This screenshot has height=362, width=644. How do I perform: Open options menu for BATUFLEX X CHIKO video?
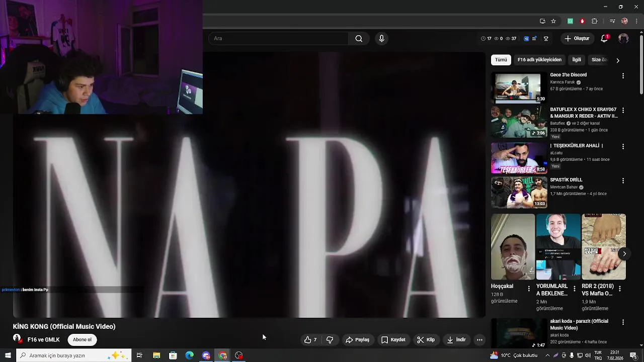coord(623,111)
